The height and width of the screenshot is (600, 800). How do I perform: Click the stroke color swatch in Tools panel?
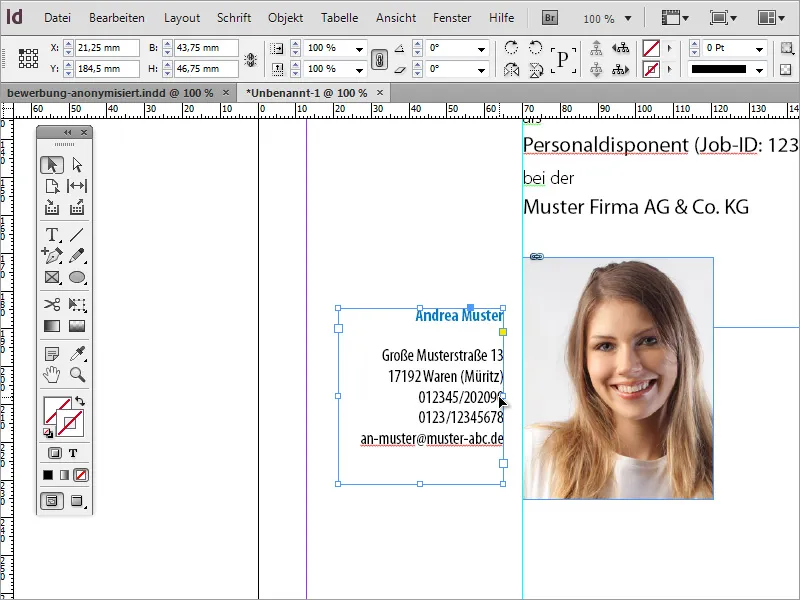coord(70,423)
